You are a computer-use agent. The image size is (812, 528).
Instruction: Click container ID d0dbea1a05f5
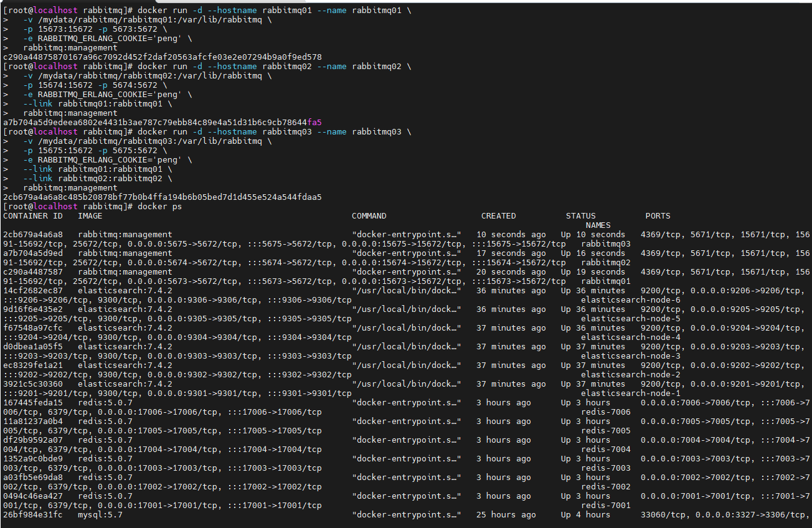[33, 347]
